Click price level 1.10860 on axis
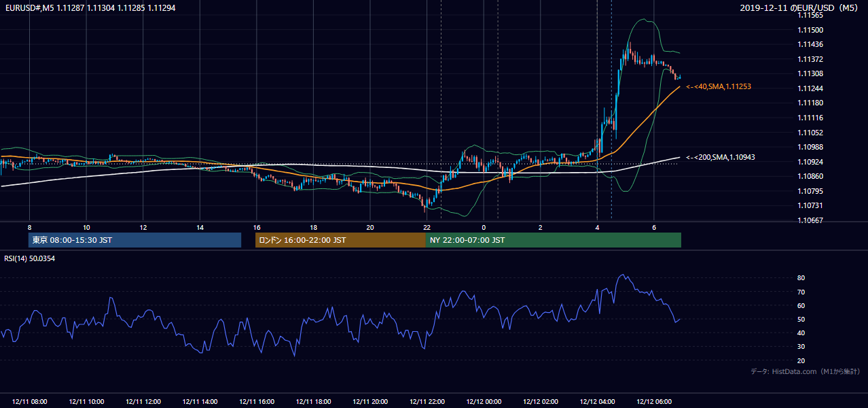The height and width of the screenshot is (408, 868). click(810, 176)
